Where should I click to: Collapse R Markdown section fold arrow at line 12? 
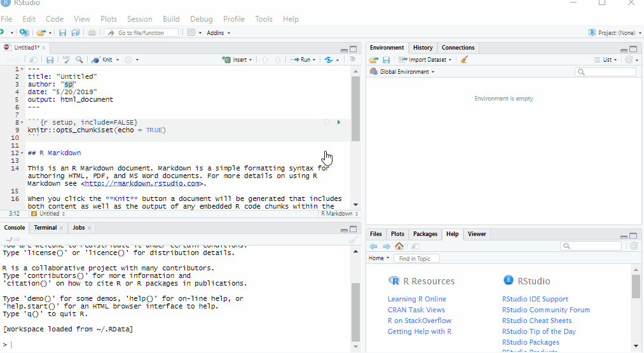pyautogui.click(x=22, y=153)
